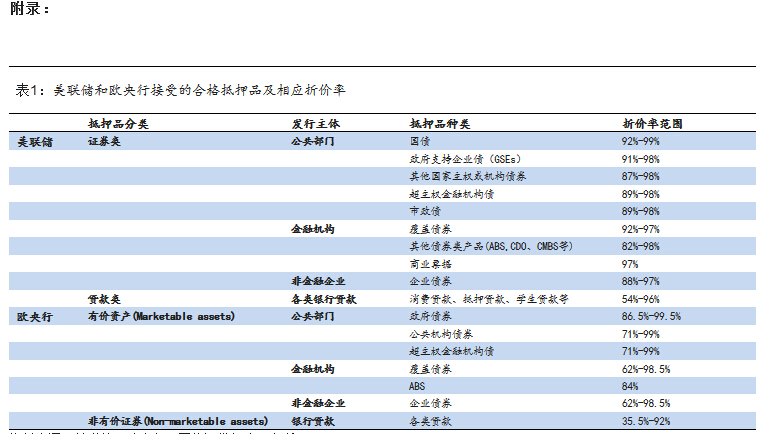Click the '发行主体' column header

coord(315,124)
